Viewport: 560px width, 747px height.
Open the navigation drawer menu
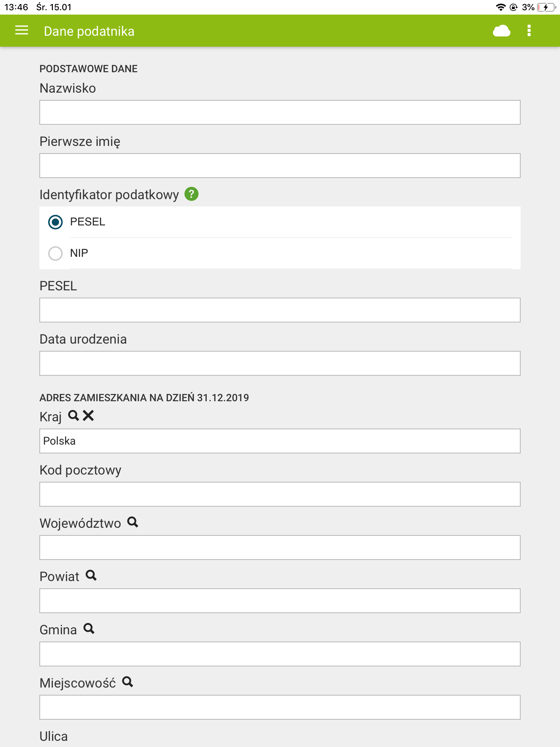(x=21, y=31)
